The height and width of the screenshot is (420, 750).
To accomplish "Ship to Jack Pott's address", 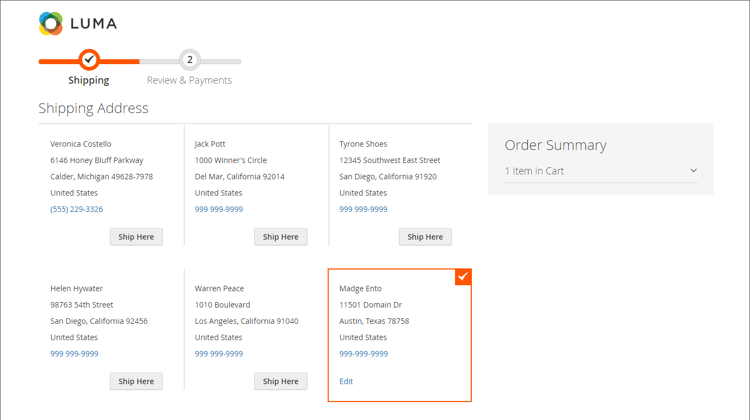I will pyautogui.click(x=281, y=237).
